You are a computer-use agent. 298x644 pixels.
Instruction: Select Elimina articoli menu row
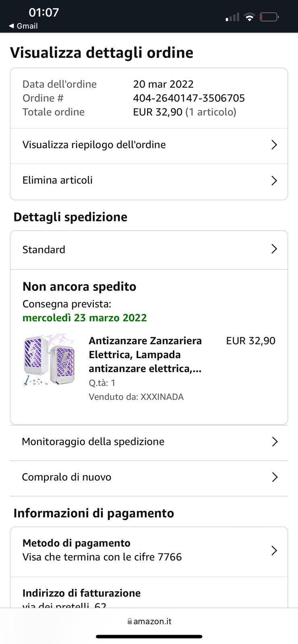(x=58, y=180)
